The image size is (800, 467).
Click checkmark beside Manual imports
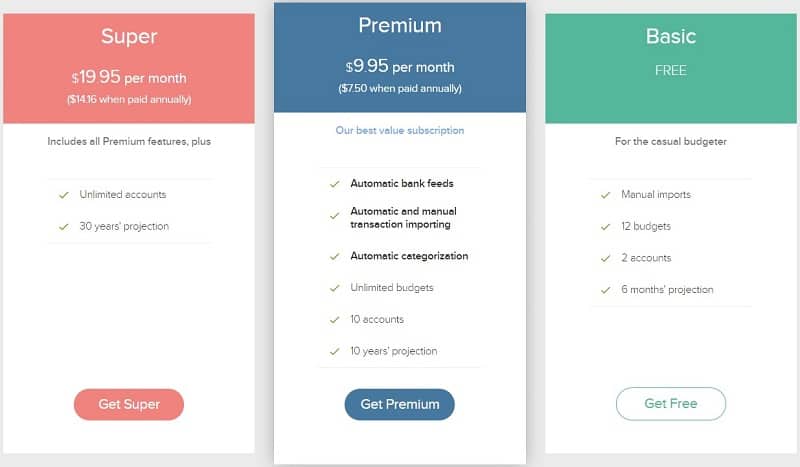point(605,194)
